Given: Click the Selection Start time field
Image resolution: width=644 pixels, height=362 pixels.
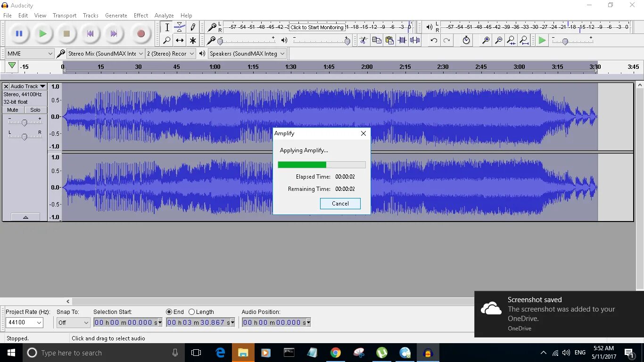Looking at the screenshot, I should (x=125, y=322).
